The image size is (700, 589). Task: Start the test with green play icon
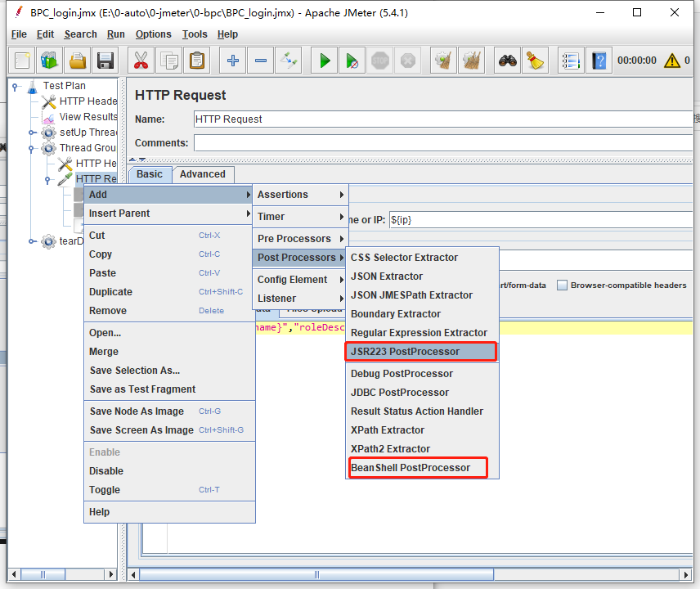coord(325,61)
